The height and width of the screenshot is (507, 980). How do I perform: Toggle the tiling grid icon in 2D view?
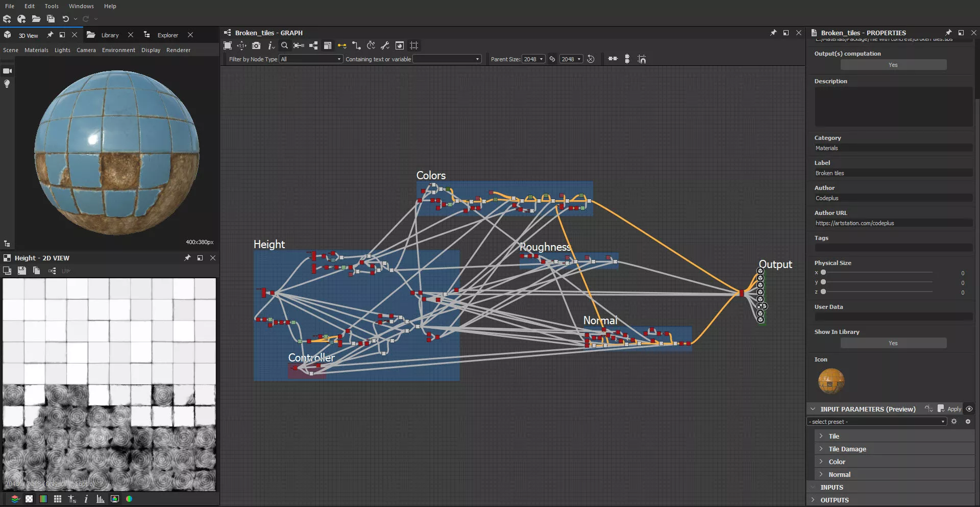click(58, 499)
